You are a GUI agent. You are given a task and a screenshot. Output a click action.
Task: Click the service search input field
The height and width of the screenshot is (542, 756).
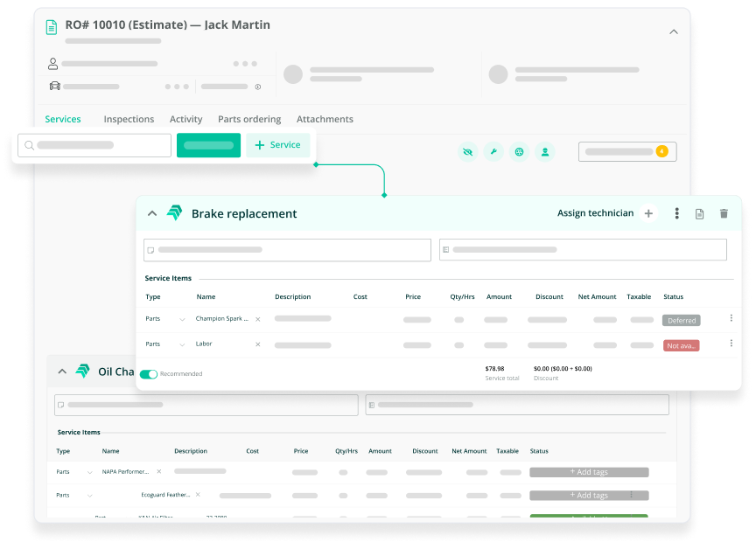pos(94,145)
